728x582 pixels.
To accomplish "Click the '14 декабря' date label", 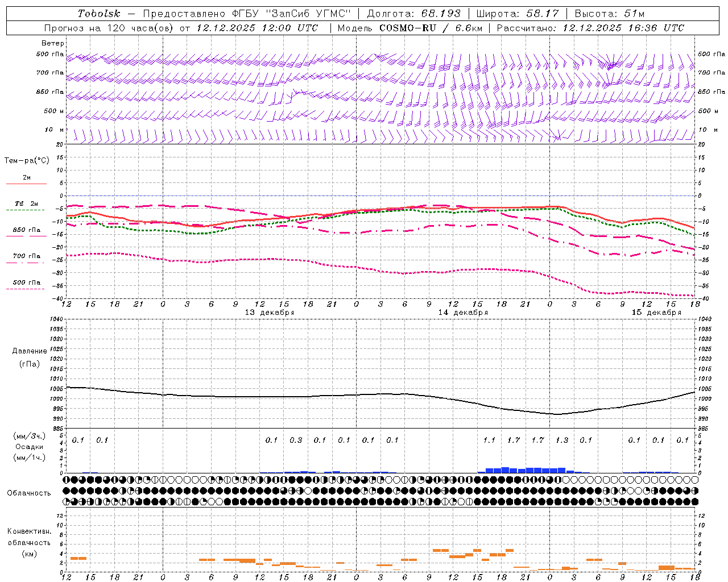I will (x=463, y=313).
